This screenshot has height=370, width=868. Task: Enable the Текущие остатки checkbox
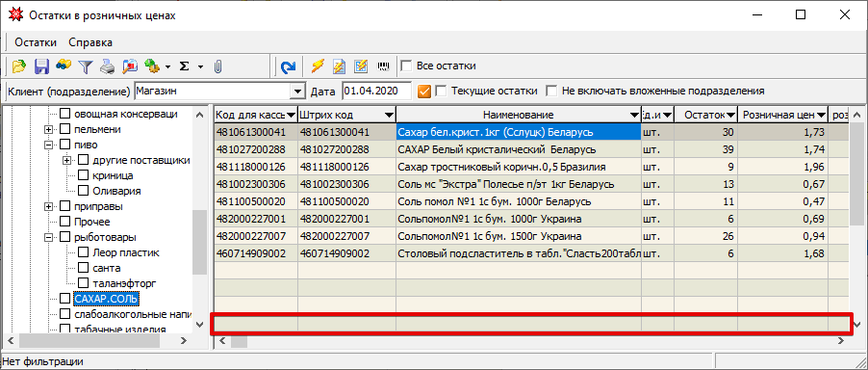pos(441,91)
